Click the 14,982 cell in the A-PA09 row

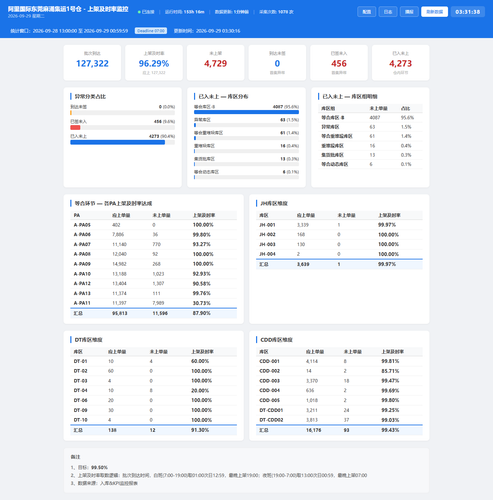(x=119, y=264)
